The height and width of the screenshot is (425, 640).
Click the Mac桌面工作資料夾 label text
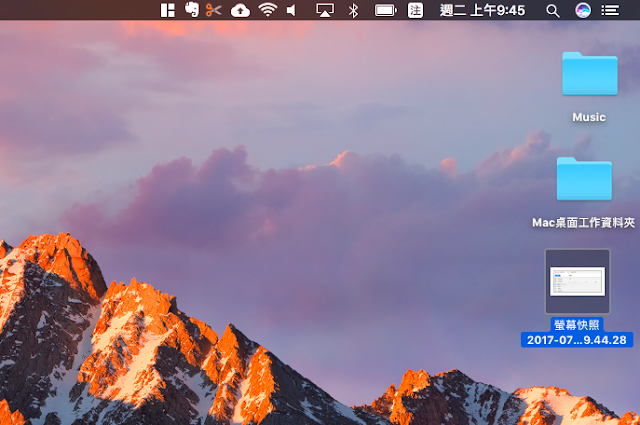tap(584, 223)
